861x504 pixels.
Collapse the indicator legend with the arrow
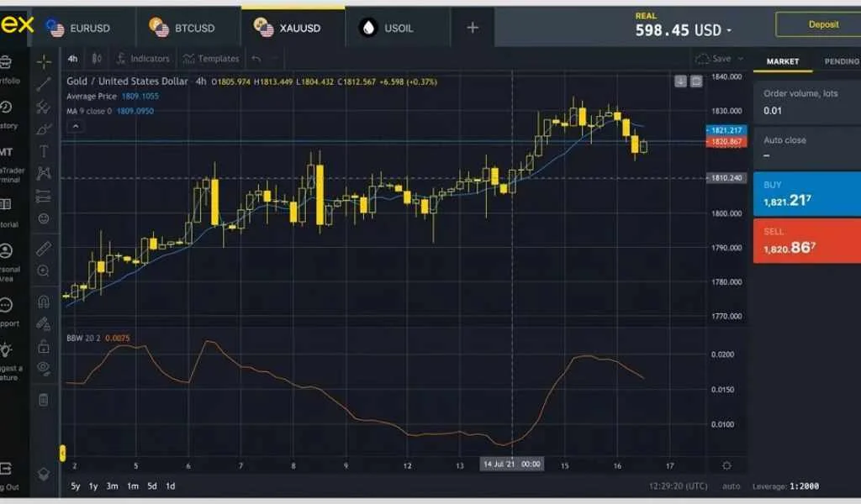tap(74, 126)
